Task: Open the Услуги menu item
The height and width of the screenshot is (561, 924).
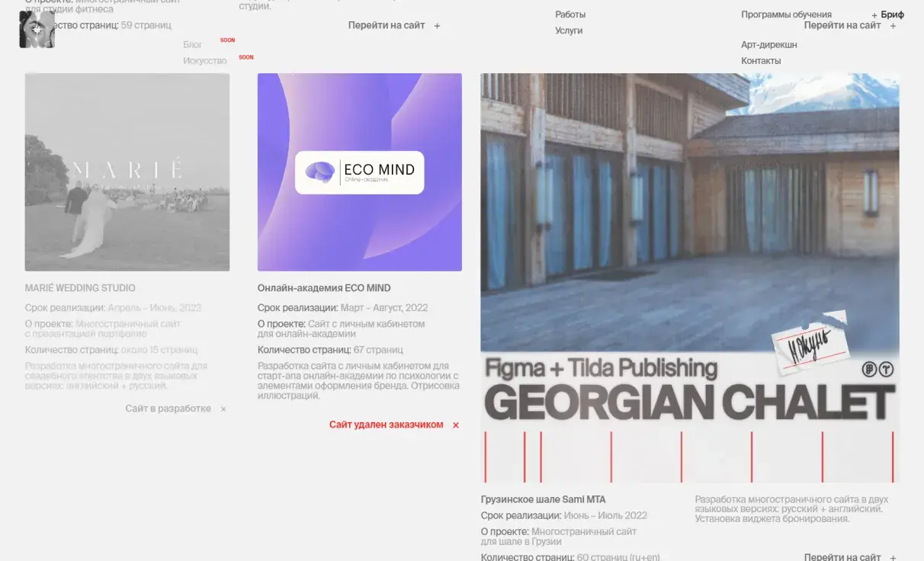Action: tap(569, 30)
